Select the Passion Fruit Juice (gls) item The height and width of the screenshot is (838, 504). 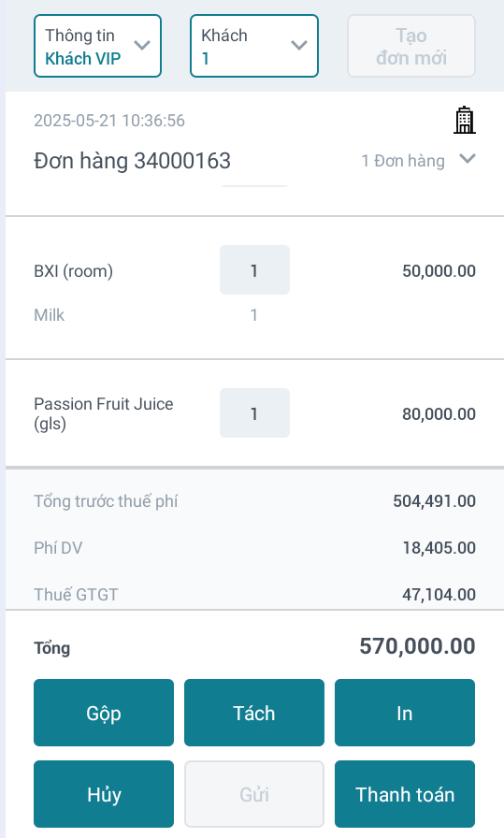[x=103, y=413]
